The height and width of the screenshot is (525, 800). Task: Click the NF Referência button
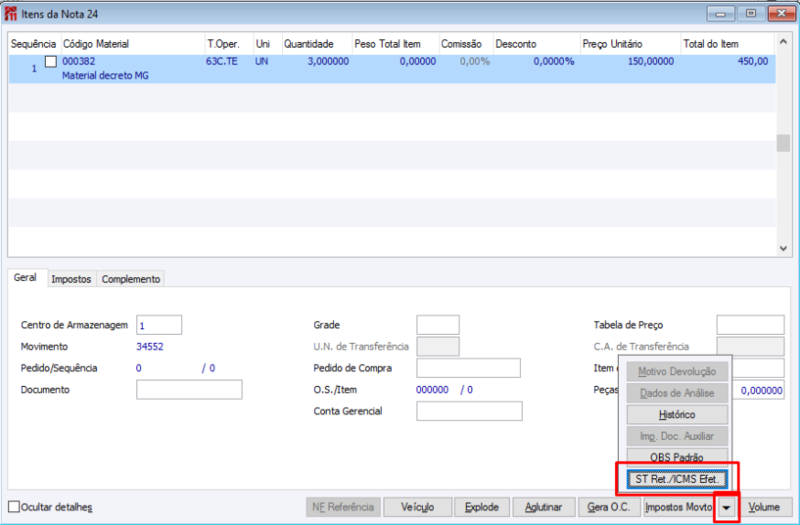click(x=343, y=507)
